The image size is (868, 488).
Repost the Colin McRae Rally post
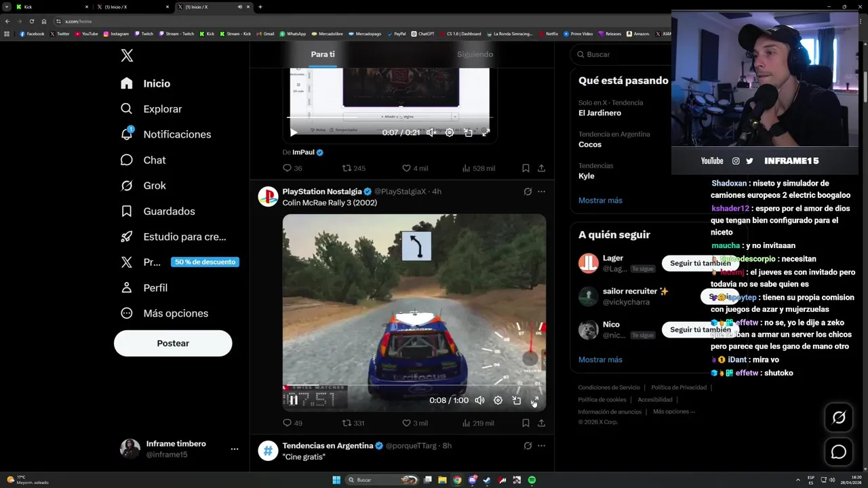point(353,423)
